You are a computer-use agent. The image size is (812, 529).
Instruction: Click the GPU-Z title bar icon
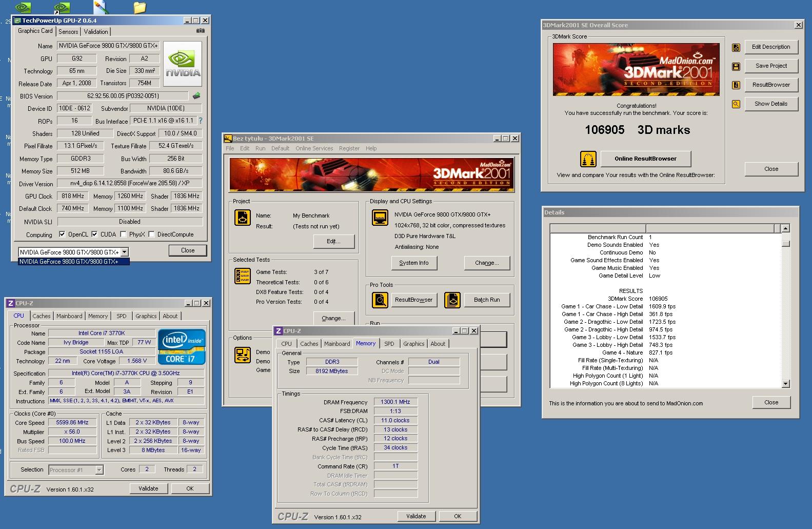tap(17, 21)
